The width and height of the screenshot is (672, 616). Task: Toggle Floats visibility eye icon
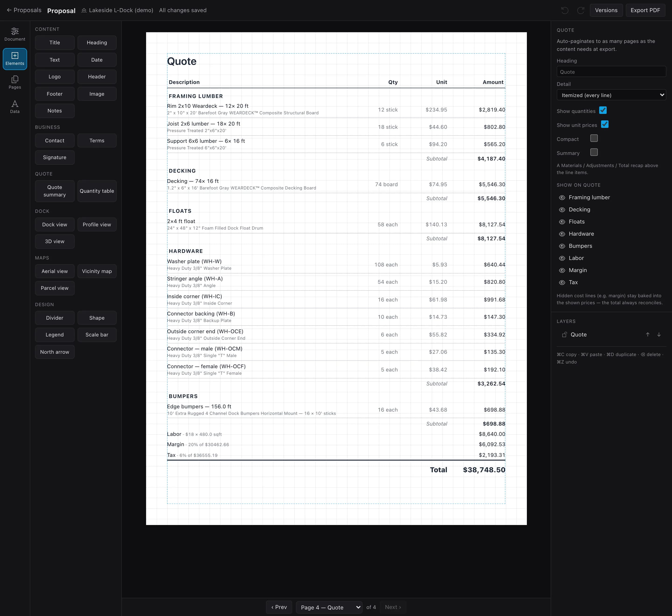coord(562,222)
